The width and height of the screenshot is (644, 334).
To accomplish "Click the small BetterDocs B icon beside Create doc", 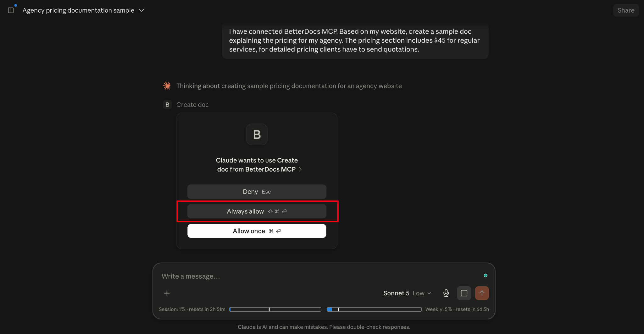I will point(167,105).
